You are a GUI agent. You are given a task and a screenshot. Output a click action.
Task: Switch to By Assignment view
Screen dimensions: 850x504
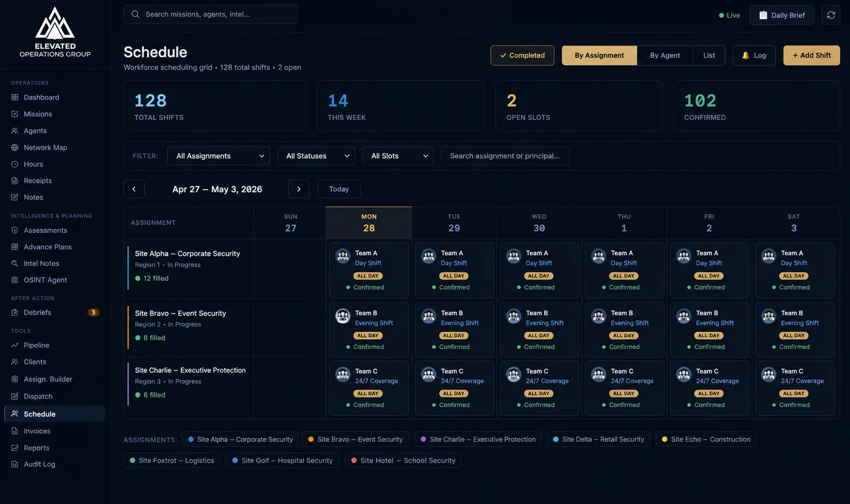click(599, 55)
